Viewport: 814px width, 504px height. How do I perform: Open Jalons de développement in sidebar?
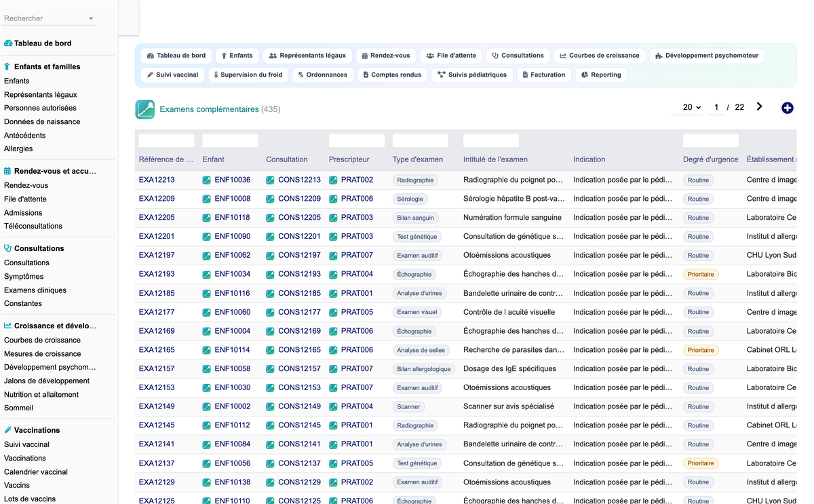pos(47,381)
